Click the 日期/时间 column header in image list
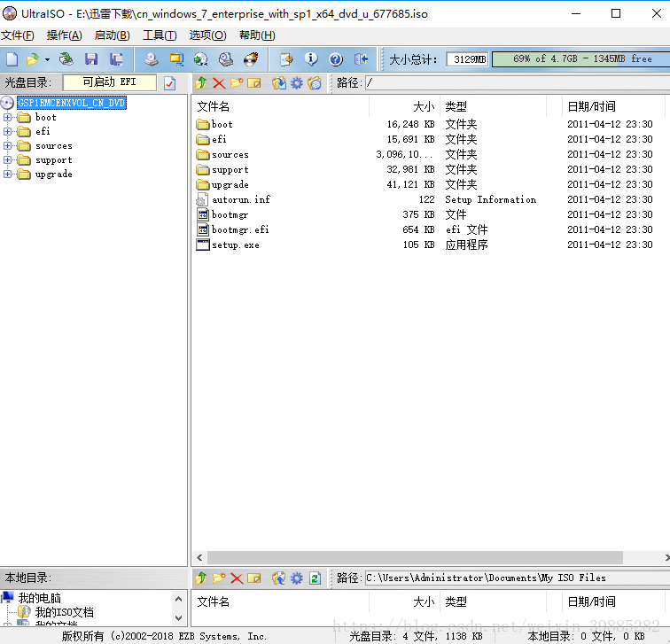Image resolution: width=670 pixels, height=644 pixels. click(x=613, y=106)
